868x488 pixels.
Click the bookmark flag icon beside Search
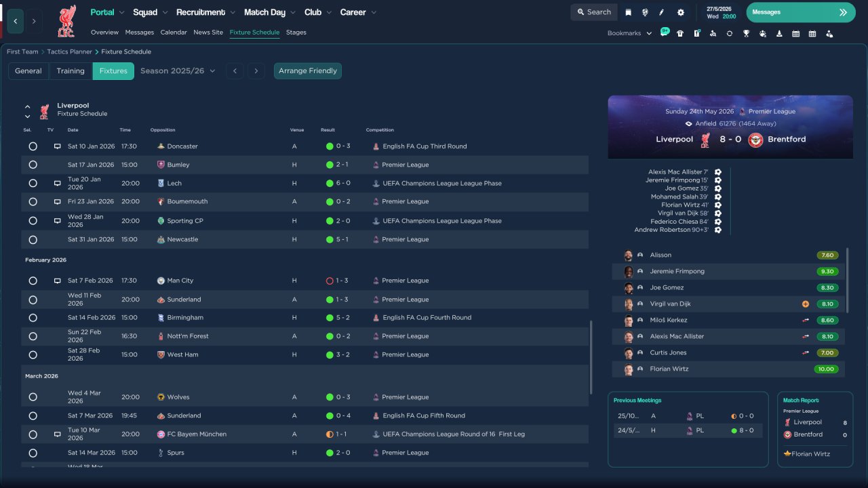(628, 12)
